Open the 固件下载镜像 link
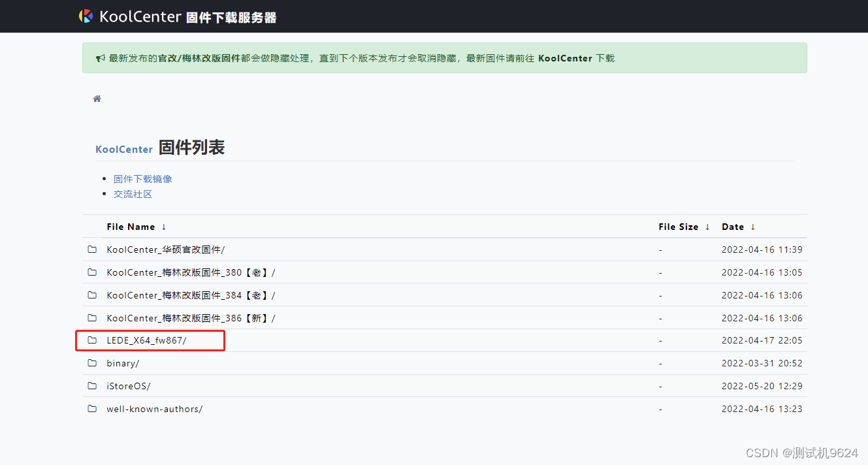Image resolution: width=868 pixels, height=465 pixels. tap(143, 179)
